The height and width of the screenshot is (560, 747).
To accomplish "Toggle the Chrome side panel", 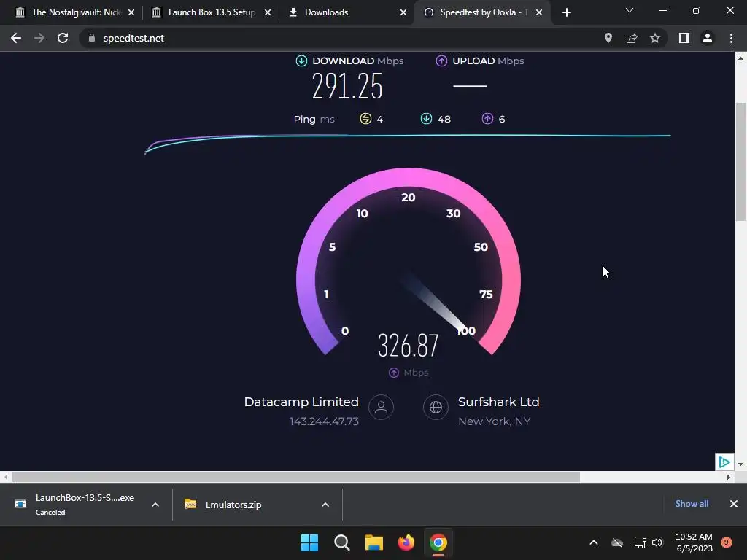I will click(x=684, y=38).
